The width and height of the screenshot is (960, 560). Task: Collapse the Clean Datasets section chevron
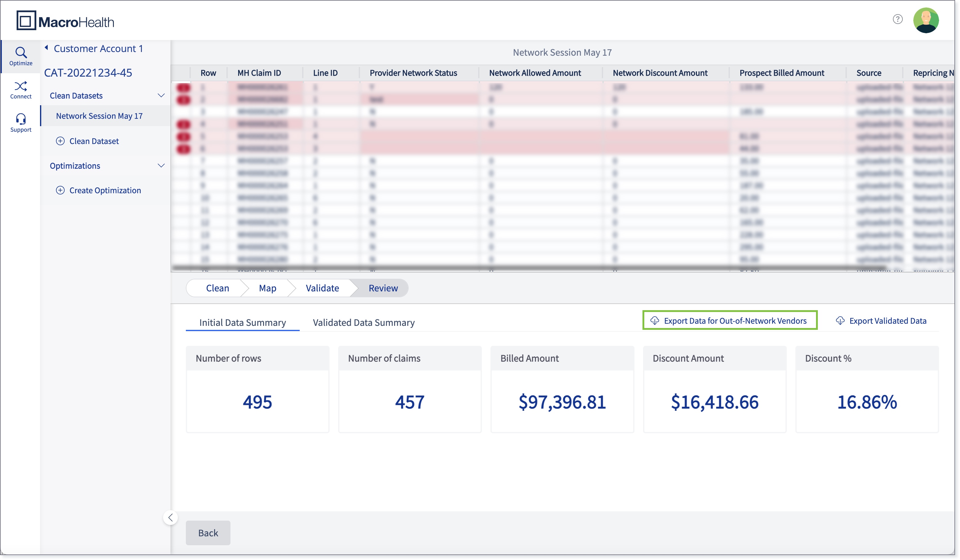pyautogui.click(x=161, y=95)
